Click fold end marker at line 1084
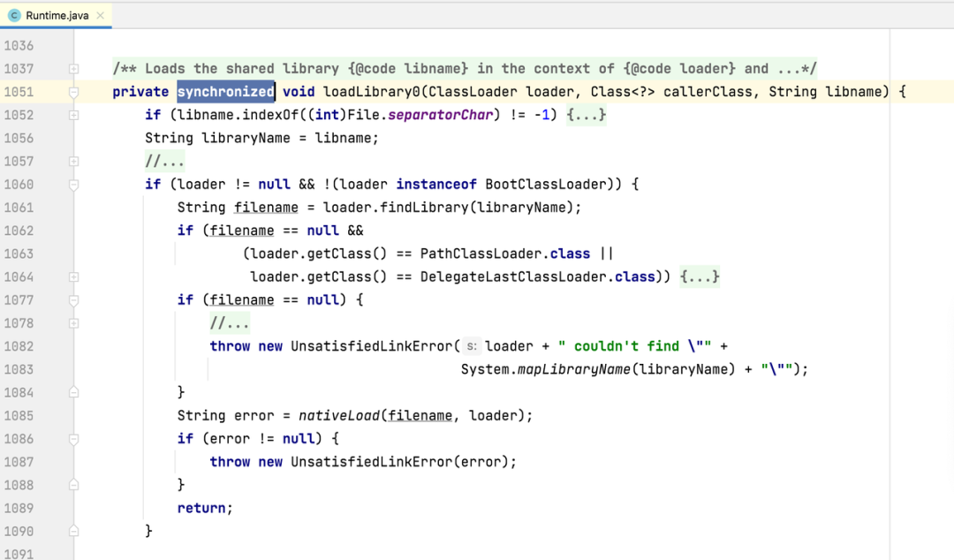Screen dimensions: 954x560 [73, 392]
